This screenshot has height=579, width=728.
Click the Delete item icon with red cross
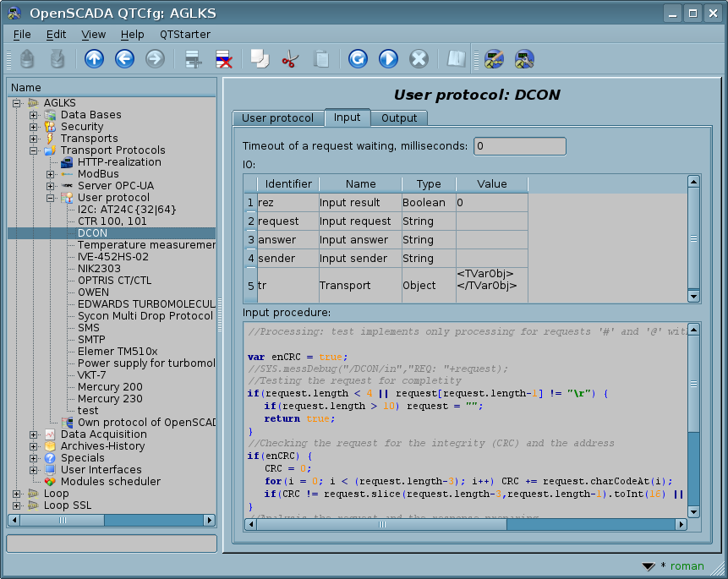(x=224, y=59)
